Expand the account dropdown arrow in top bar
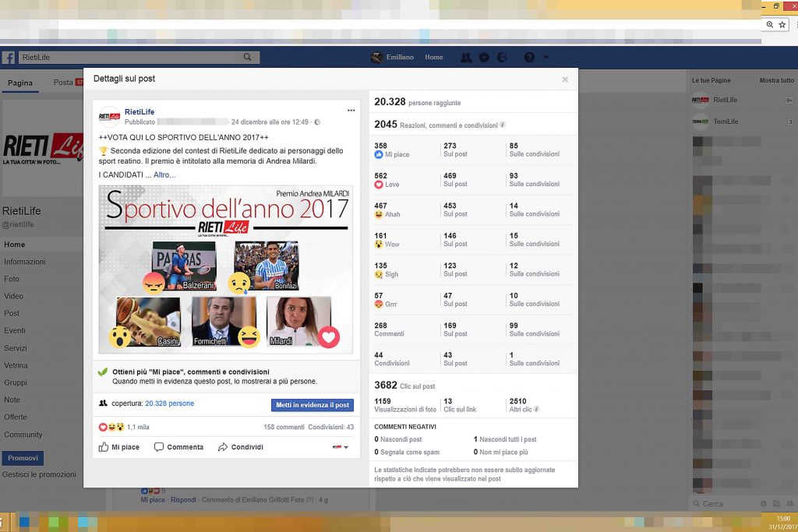The height and width of the screenshot is (532, 798). point(546,58)
